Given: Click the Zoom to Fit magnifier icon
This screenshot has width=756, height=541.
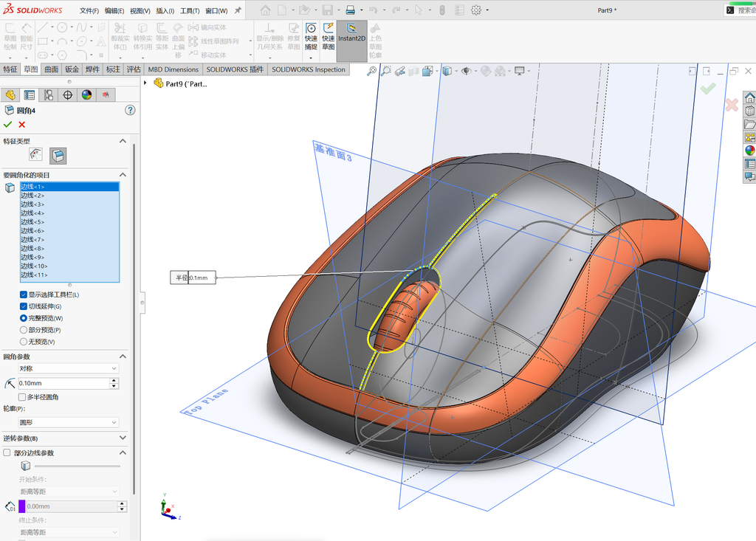Looking at the screenshot, I should (372, 72).
